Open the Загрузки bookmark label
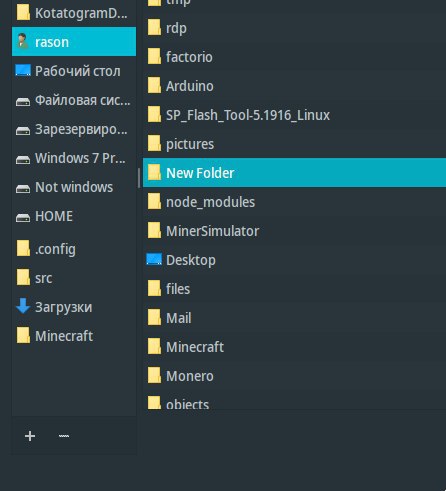 pyautogui.click(x=64, y=307)
